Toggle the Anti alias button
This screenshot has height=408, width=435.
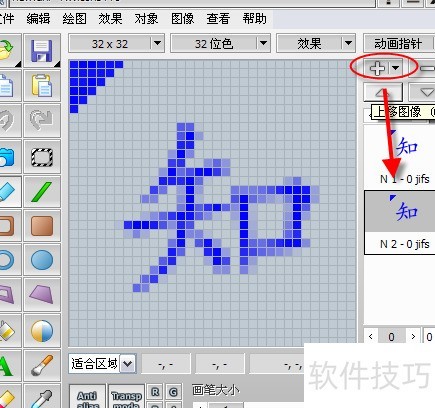pyautogui.click(x=87, y=397)
